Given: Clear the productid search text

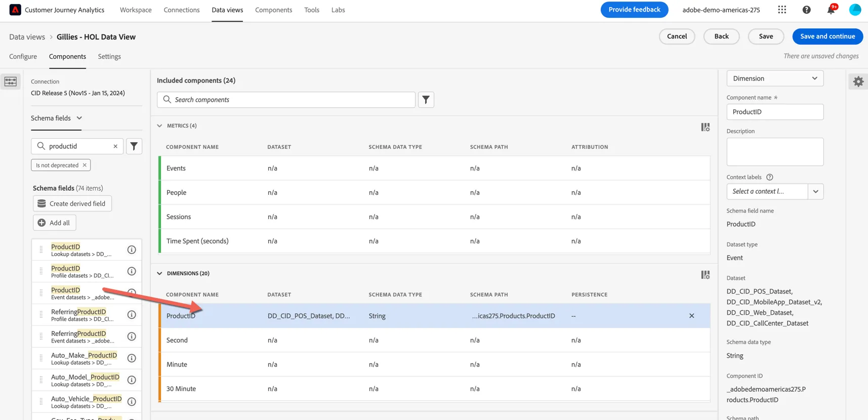Looking at the screenshot, I should 115,146.
